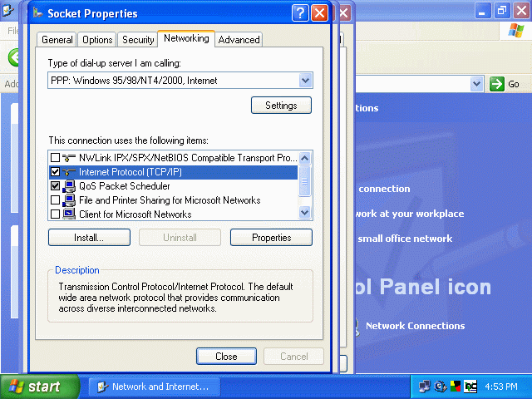
Task: Click the green Go arrow icon
Action: 497,83
